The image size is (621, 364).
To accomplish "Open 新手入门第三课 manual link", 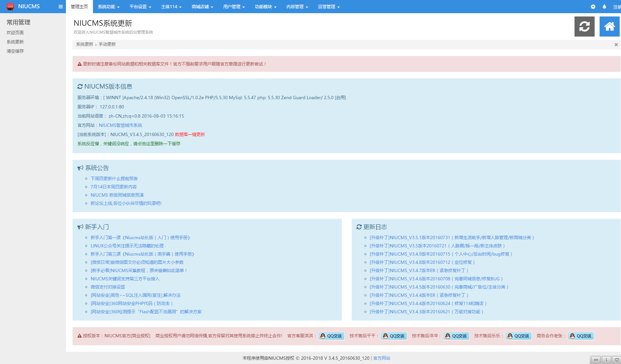I will pyautogui.click(x=143, y=254).
